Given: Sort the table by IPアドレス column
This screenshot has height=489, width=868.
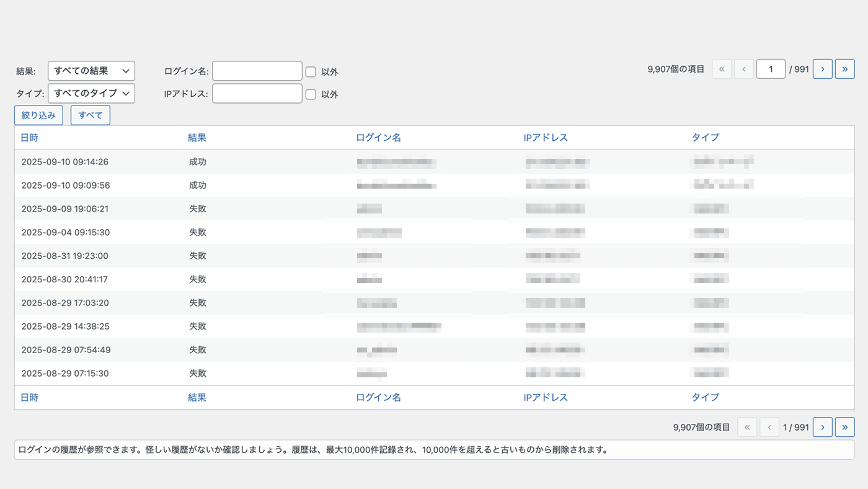Looking at the screenshot, I should click(546, 137).
